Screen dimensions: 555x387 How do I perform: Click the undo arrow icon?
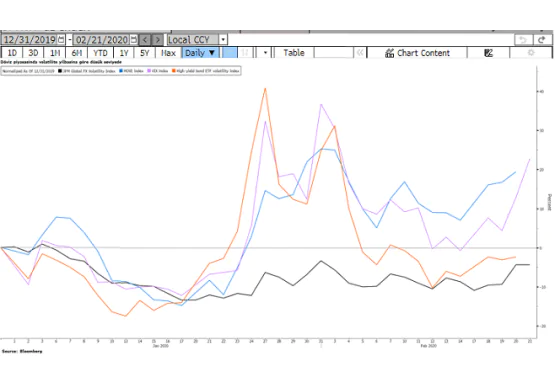[523, 40]
